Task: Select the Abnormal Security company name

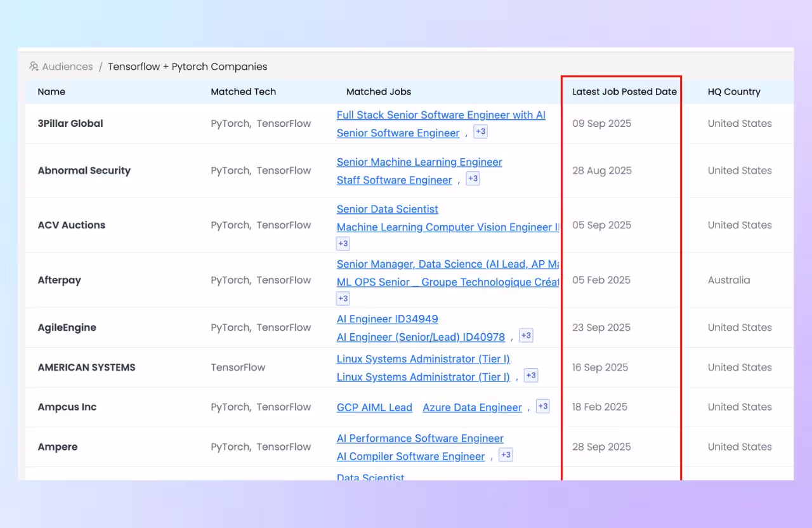Action: [x=84, y=171]
